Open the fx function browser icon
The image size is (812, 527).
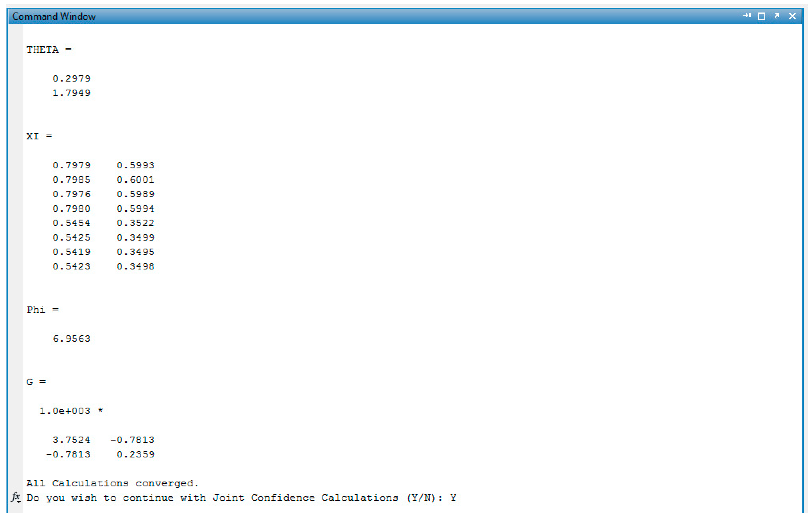[16, 497]
